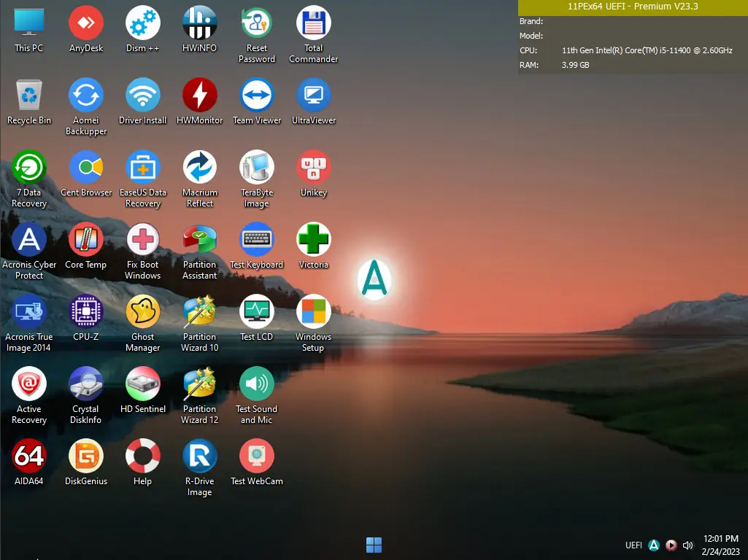Screen dimensions: 748x560
Task: Click the CPU i5-11400 info line
Action: tap(626, 50)
